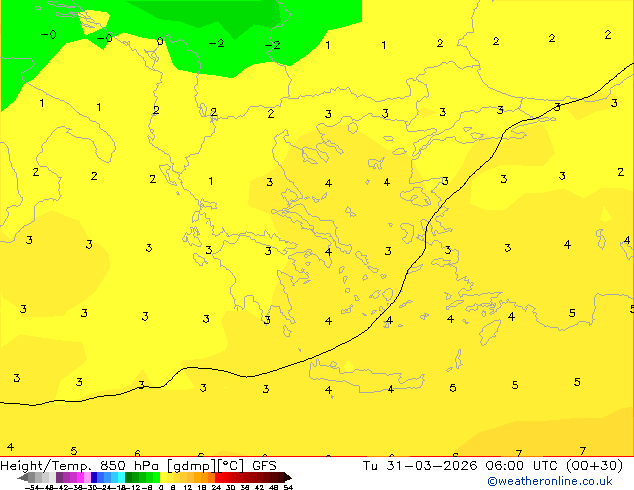Click the bright yellow legend swatch at 0
634x490 pixels.
click(163, 477)
